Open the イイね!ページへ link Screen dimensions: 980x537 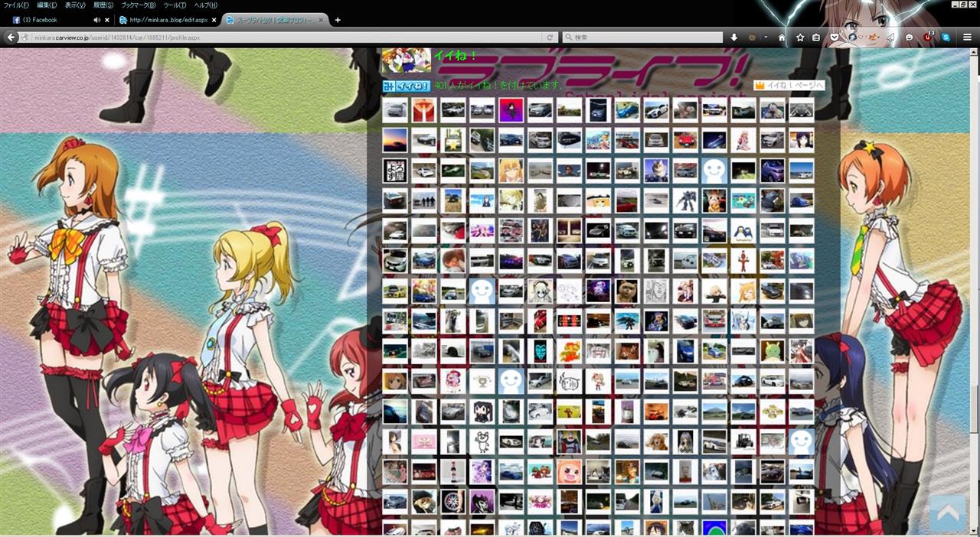(789, 86)
